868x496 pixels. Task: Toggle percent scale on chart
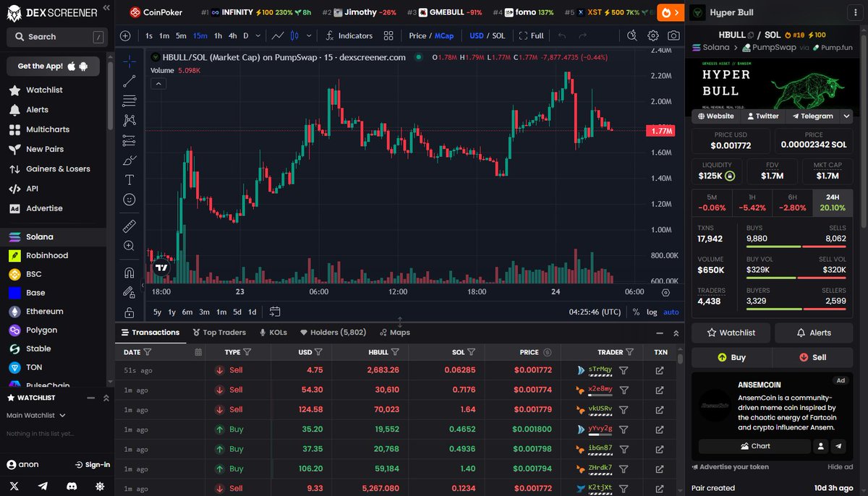636,312
